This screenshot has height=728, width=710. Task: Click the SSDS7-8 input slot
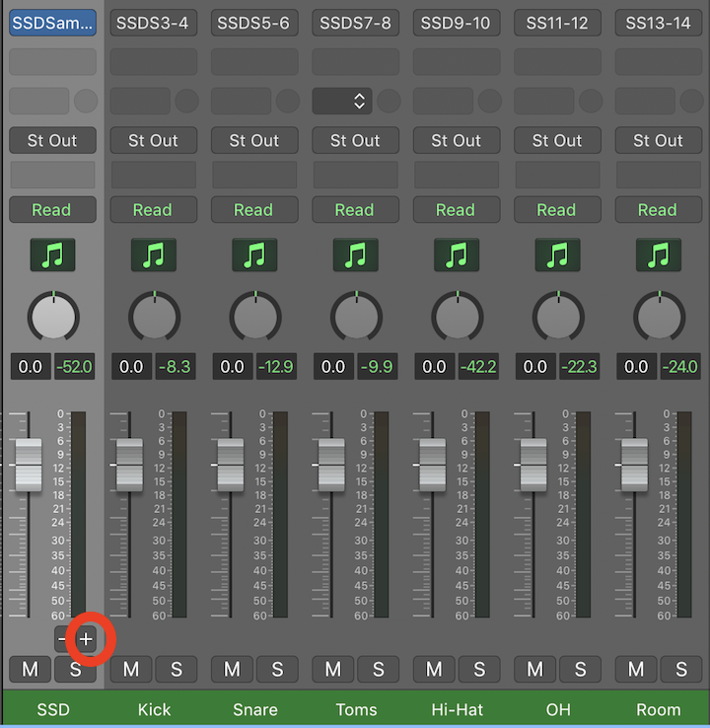coord(355,23)
